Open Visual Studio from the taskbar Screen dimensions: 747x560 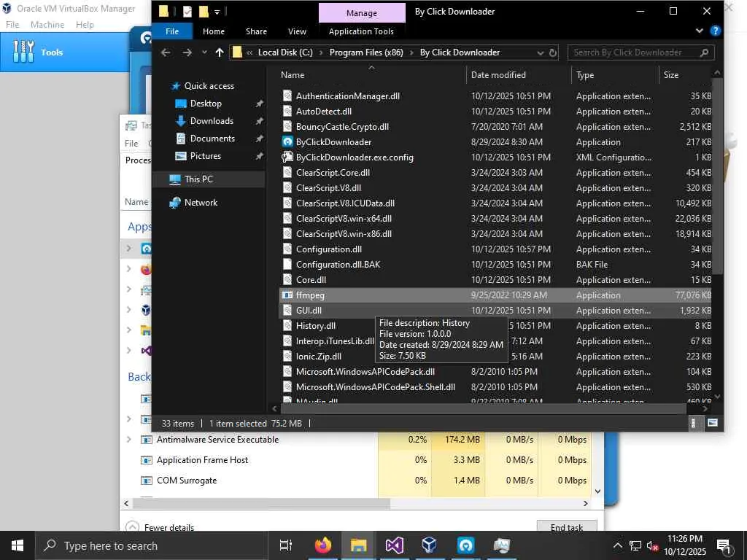point(395,545)
